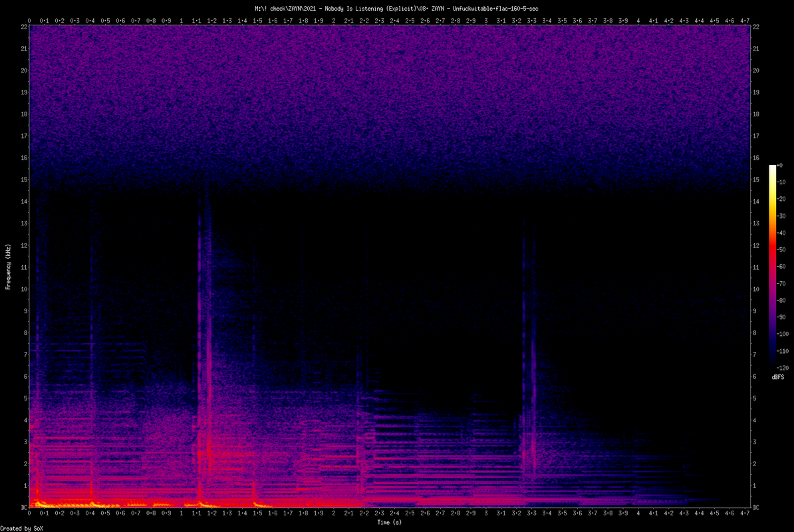
Task: Click the "-20" value on dBFS scale
Action: (781, 199)
